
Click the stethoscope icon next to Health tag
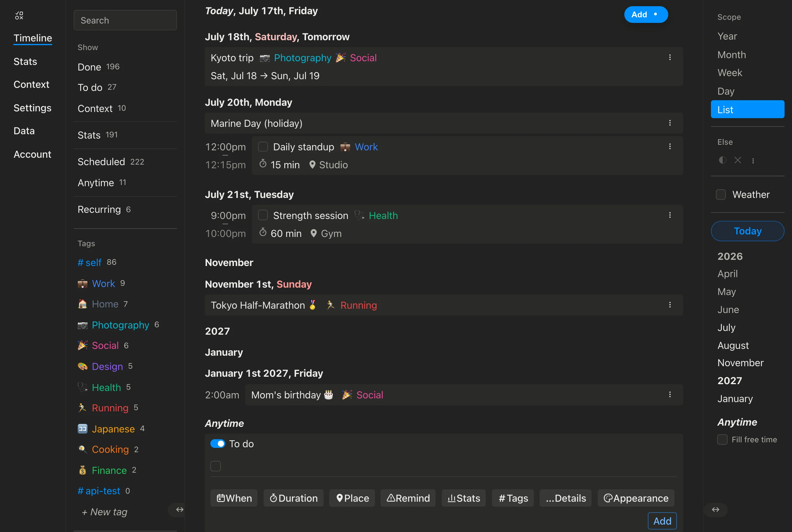tap(83, 387)
